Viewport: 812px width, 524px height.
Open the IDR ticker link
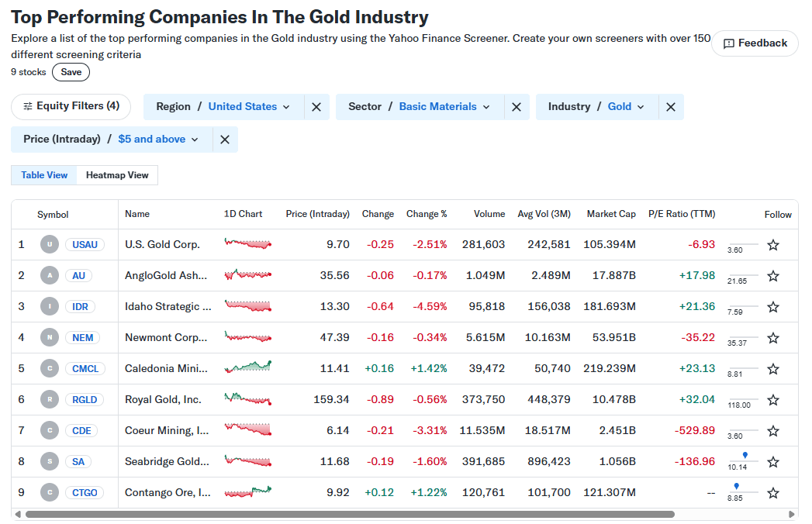point(80,306)
